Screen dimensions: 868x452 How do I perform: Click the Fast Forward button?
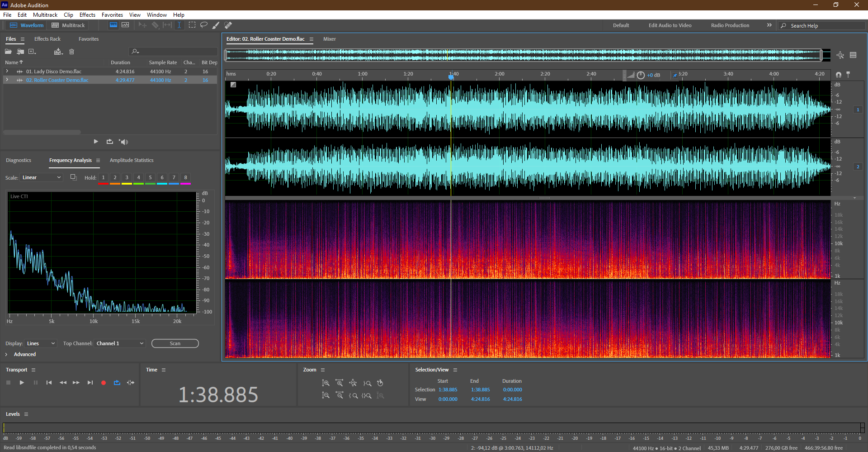pos(76,383)
